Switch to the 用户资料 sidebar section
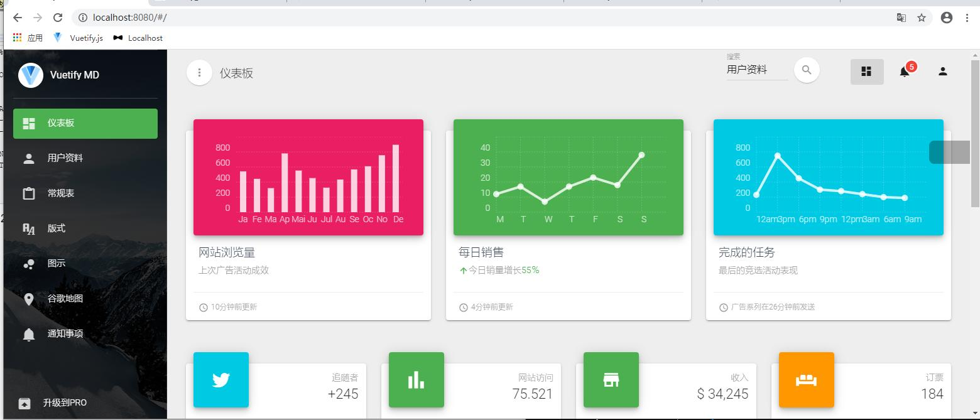Viewport: 980px width, 420px height. click(67, 158)
